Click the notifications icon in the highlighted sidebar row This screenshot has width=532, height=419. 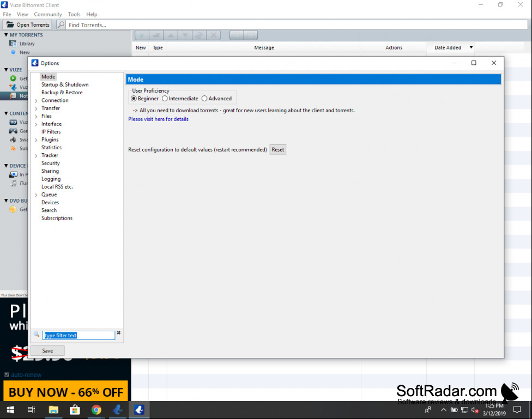[13, 96]
